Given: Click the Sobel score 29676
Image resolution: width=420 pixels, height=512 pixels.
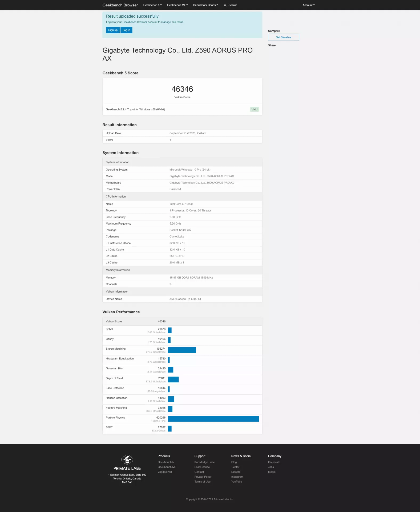Looking at the screenshot, I should tap(162, 329).
